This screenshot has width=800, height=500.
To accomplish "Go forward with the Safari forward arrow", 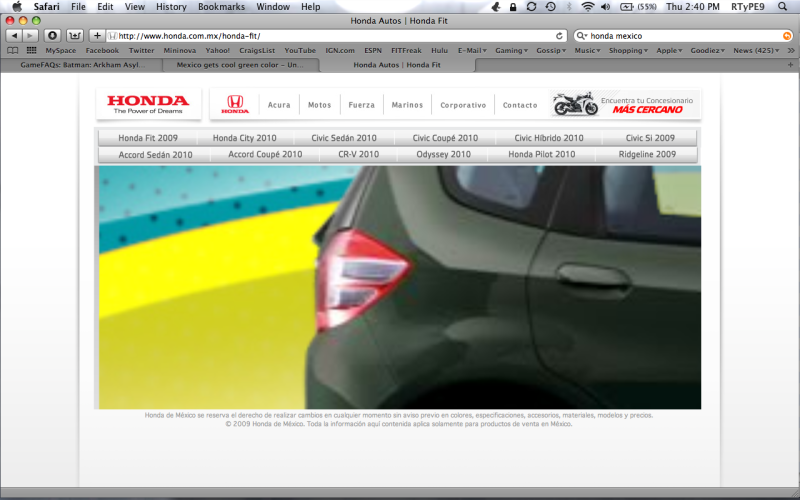I will click(x=30, y=36).
